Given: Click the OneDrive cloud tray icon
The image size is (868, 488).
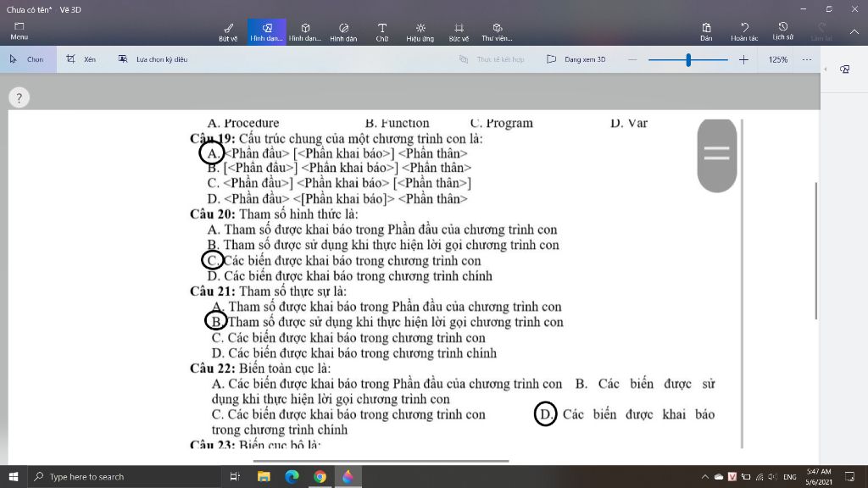Looking at the screenshot, I should pyautogui.click(x=719, y=476).
